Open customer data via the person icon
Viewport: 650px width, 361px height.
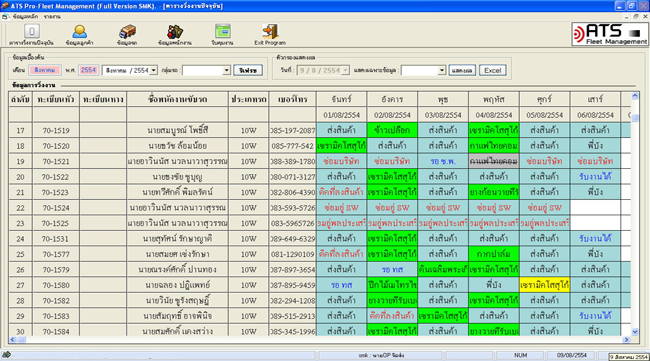[x=79, y=31]
